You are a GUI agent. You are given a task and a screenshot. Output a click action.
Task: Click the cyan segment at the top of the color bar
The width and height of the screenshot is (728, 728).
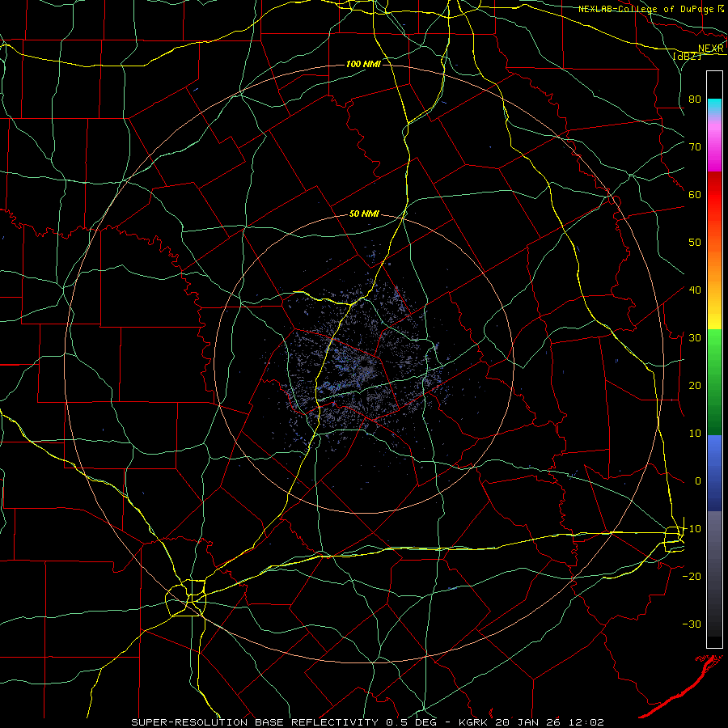(x=714, y=107)
